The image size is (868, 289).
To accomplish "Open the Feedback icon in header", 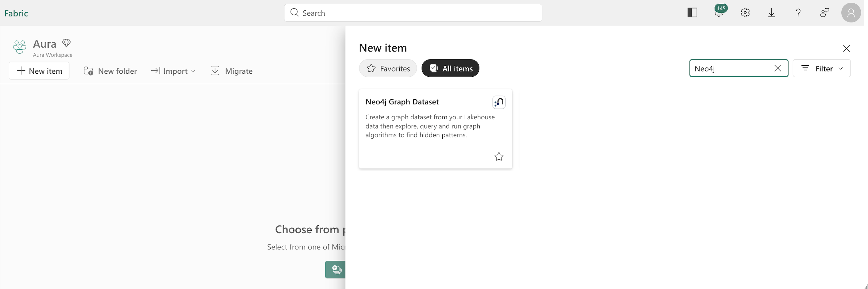I will (824, 13).
